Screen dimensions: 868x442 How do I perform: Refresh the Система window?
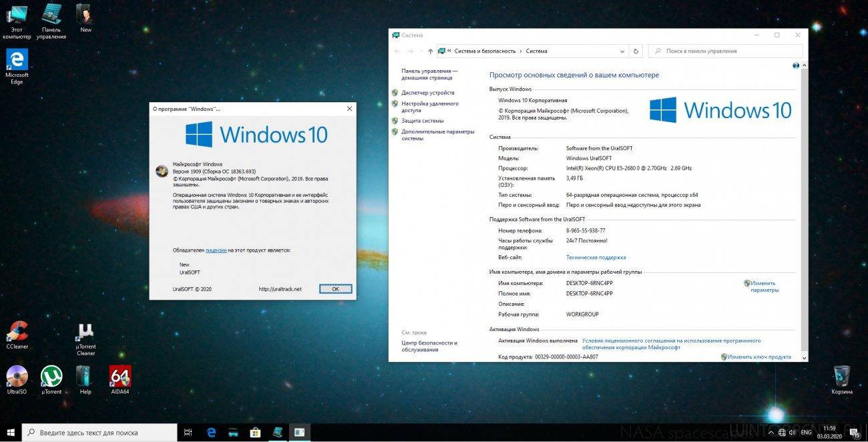(636, 51)
